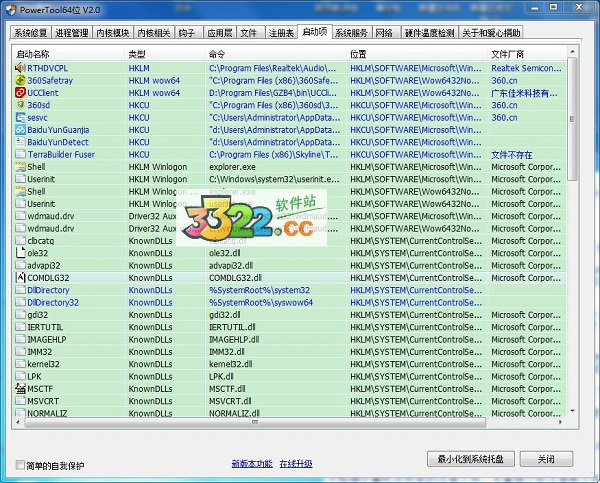Switch to 进程管理 tab
The image size is (600, 483).
click(x=72, y=33)
